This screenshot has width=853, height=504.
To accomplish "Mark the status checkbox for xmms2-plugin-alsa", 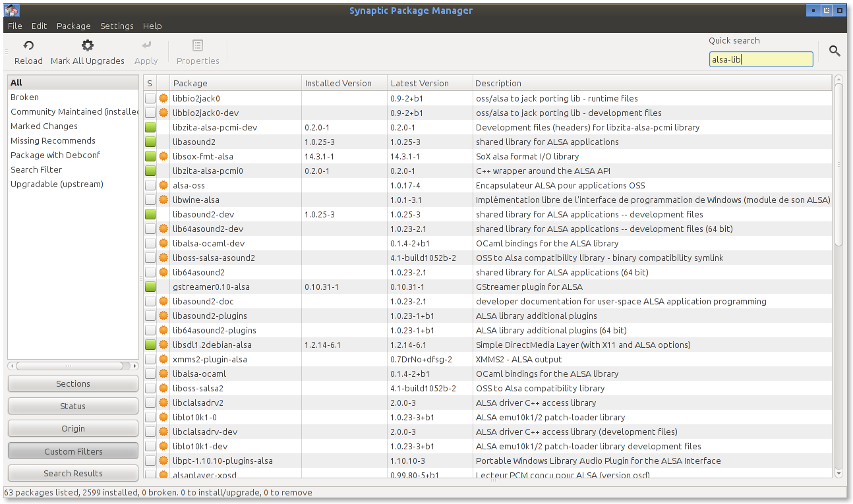I will (150, 359).
